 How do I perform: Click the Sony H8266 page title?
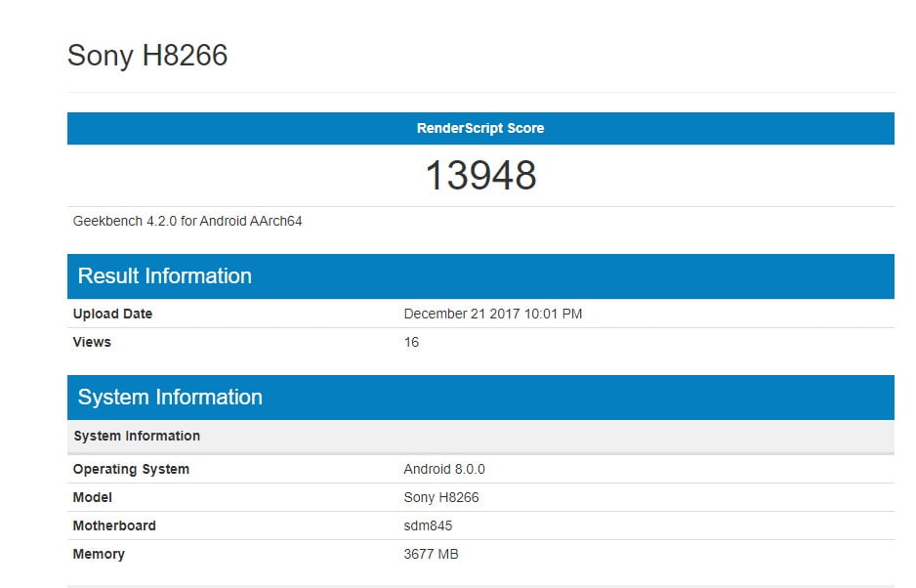click(147, 56)
